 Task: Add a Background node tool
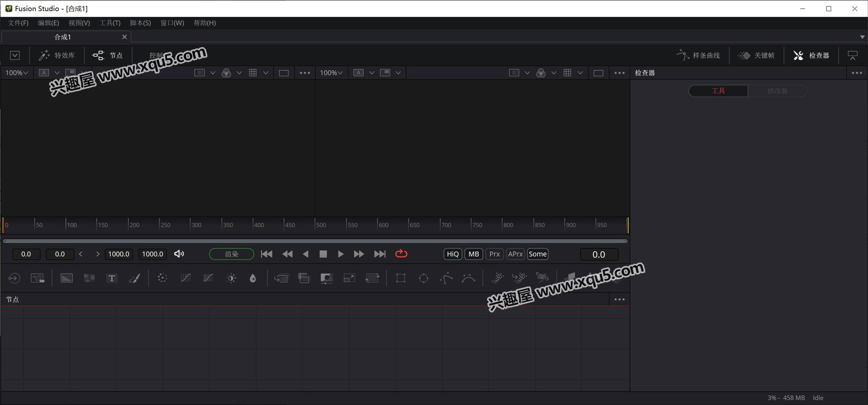tap(66, 278)
